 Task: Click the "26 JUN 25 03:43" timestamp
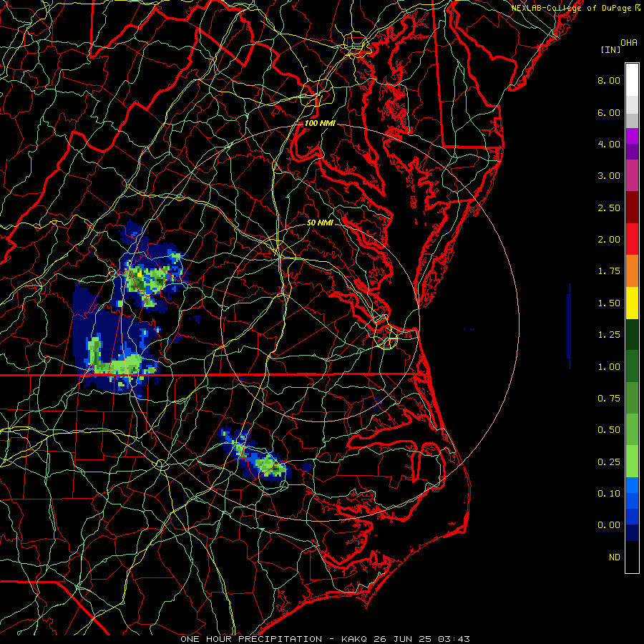(x=421, y=639)
